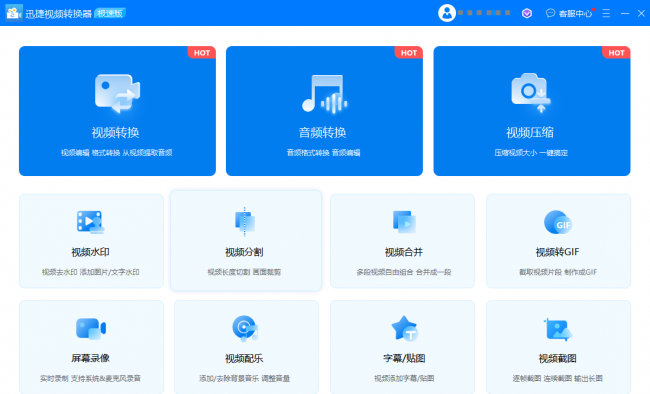Click HOT badge on 视频压缩 card
The height and width of the screenshot is (394, 650).
click(x=616, y=53)
